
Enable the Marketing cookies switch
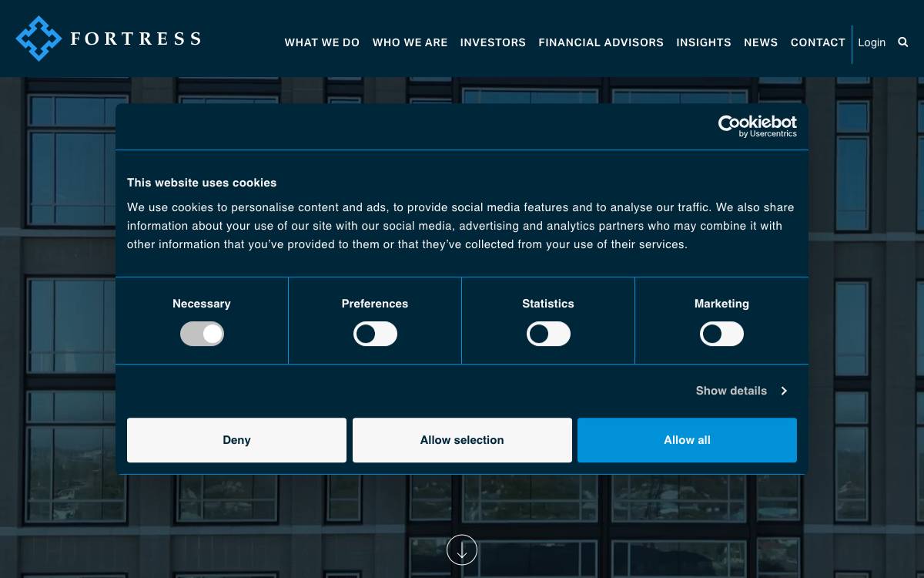click(x=721, y=334)
